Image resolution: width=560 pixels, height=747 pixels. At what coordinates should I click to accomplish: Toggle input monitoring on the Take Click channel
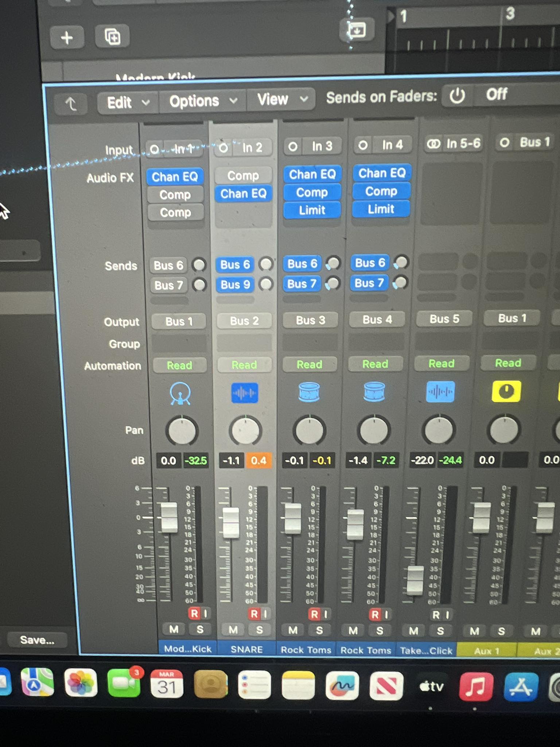(448, 615)
